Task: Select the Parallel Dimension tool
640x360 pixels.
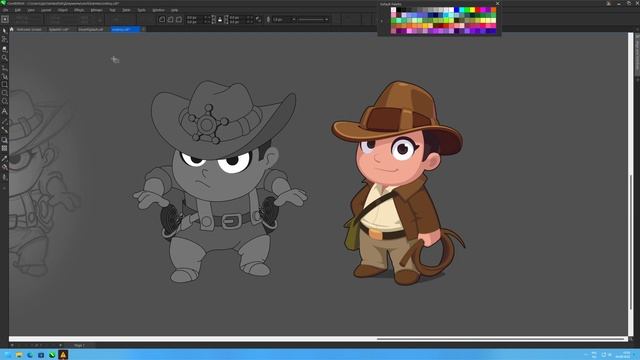Action: tap(4, 121)
